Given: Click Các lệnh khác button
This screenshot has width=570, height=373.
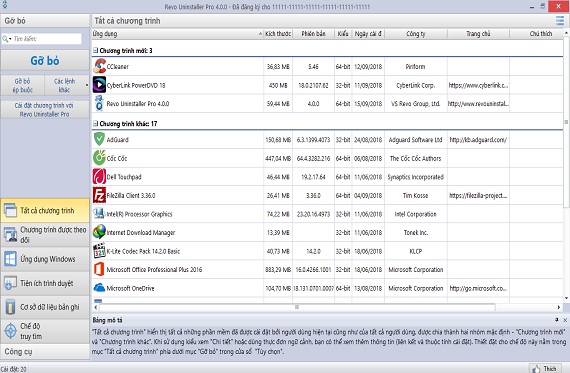Looking at the screenshot, I should point(64,85).
